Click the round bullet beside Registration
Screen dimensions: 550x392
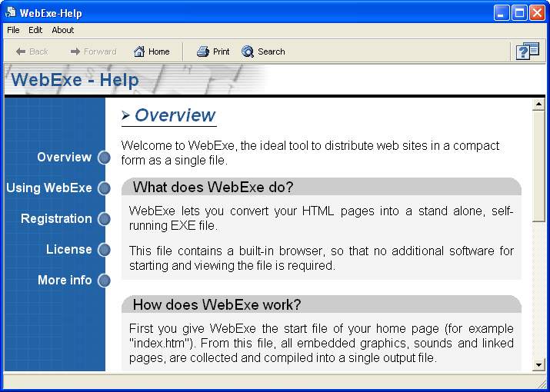click(104, 219)
